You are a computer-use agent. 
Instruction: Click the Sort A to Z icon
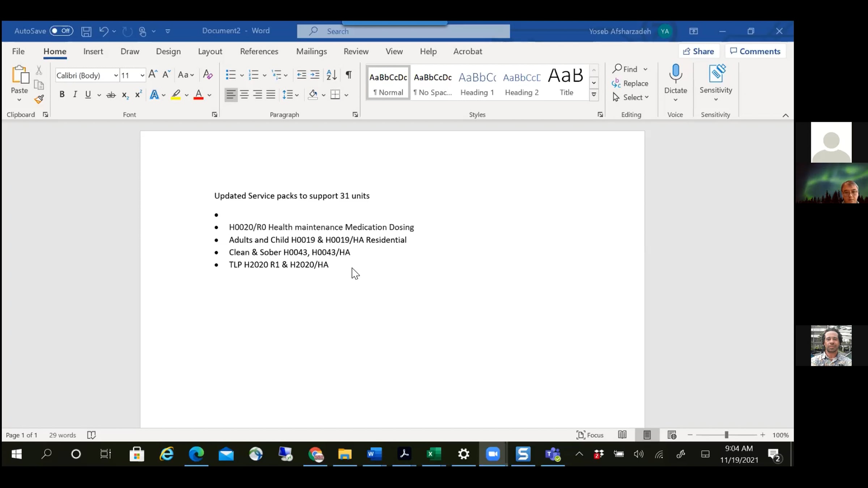tap(331, 75)
